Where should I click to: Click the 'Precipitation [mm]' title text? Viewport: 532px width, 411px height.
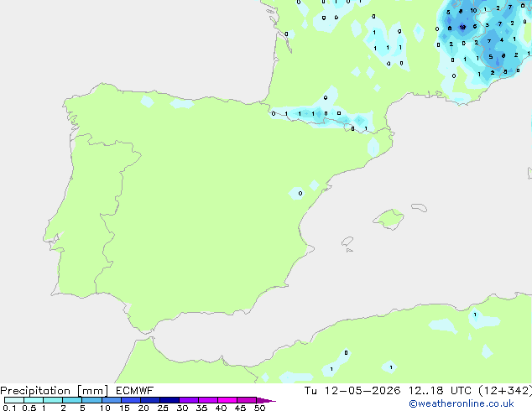click(x=54, y=391)
